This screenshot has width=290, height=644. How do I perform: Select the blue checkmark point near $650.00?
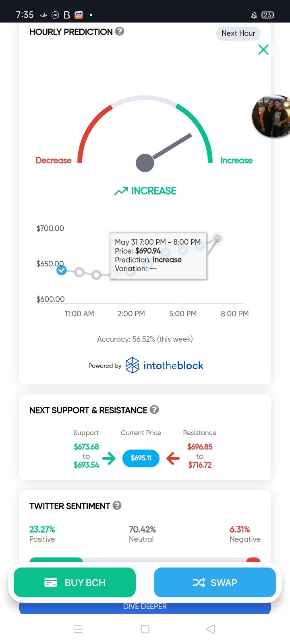[61, 270]
